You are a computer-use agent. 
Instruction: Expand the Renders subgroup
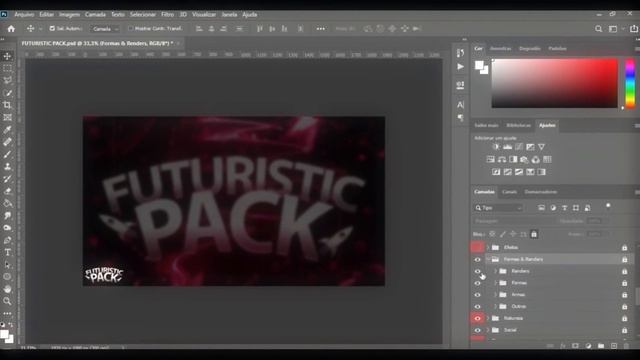pyautogui.click(x=496, y=271)
